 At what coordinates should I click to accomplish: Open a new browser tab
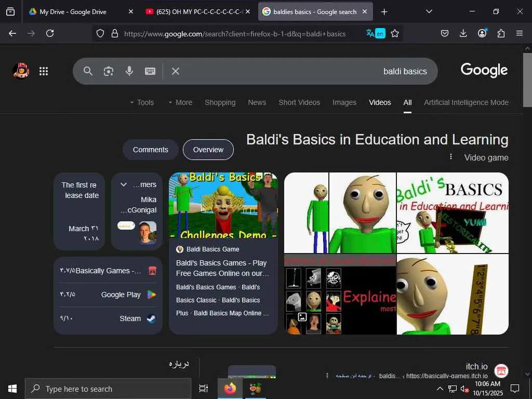384,12
